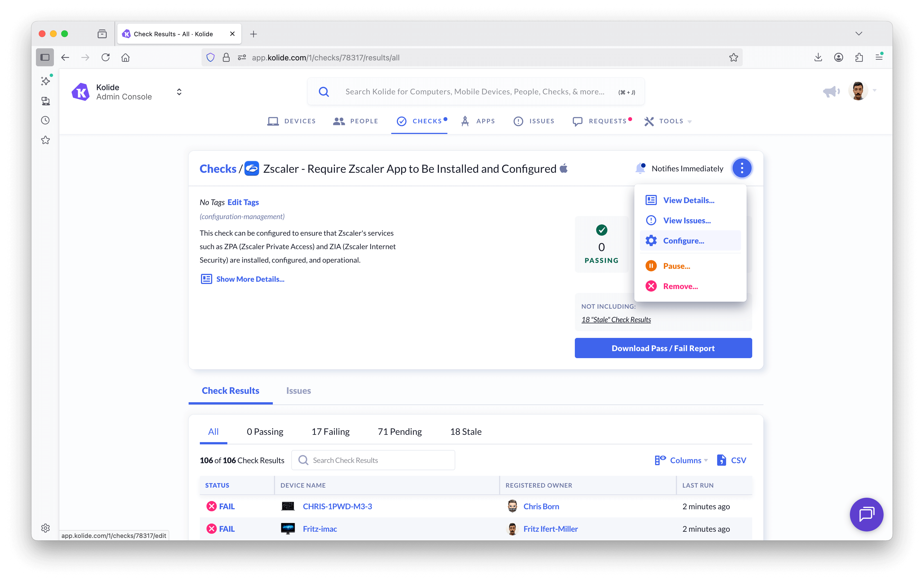This screenshot has width=924, height=582.
Task: Click Download Pass / Fail Report button
Action: point(663,348)
